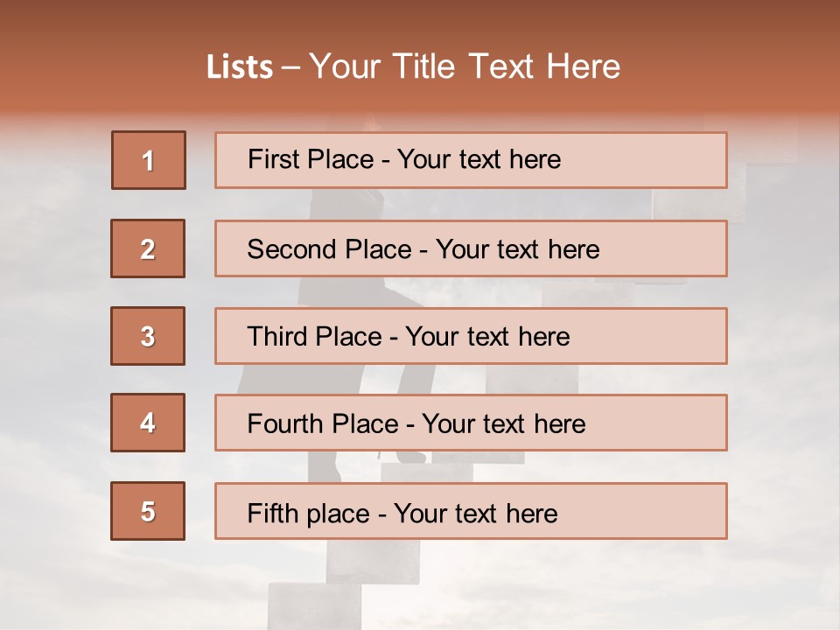Click the word 'Fifth' in the last item
The height and width of the screenshot is (630, 840).
click(x=272, y=513)
